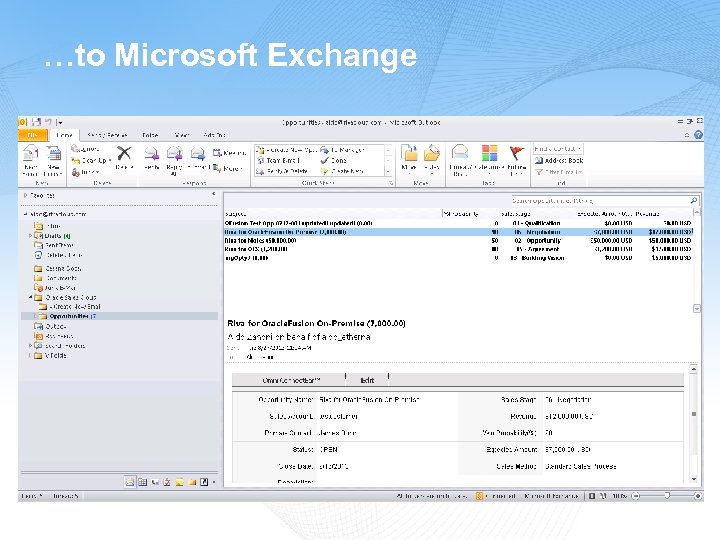720x540 pixels.
Task: Open quick access toolbar customize dropdown
Action: tap(60, 123)
